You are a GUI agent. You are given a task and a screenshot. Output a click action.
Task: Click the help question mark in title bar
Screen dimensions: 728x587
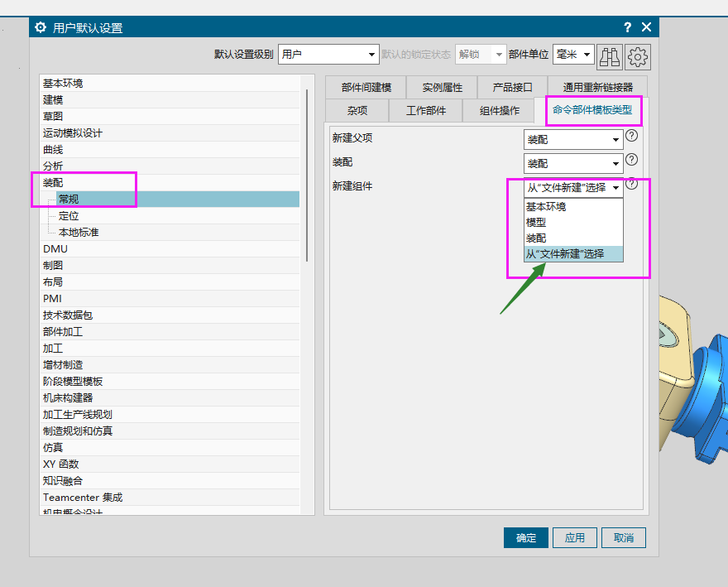tap(627, 27)
